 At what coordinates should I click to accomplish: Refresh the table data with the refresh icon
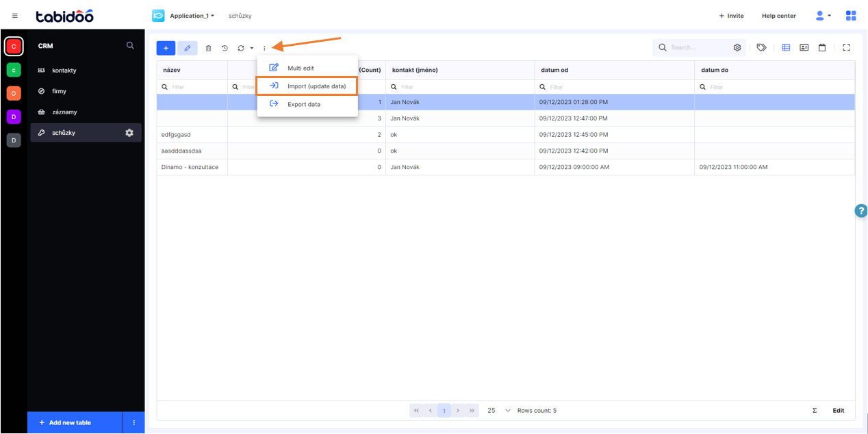pyautogui.click(x=240, y=48)
